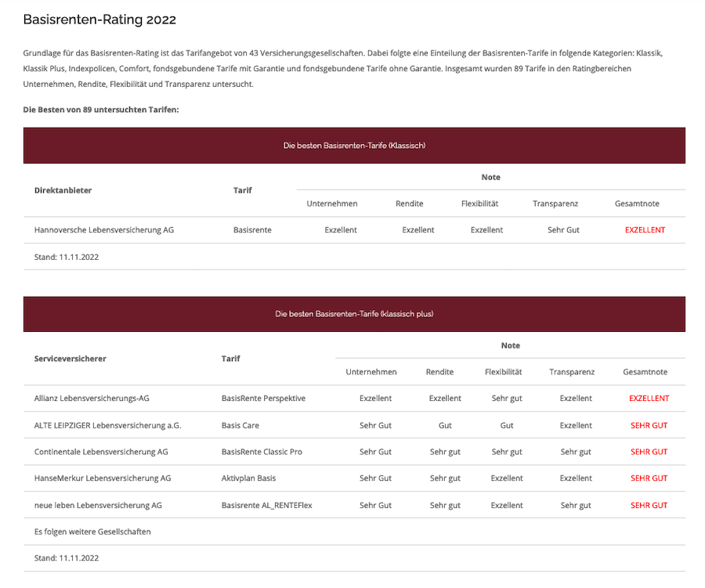Click Hannoversche's 'Exzellent' Unternehmen grade
The image size is (705, 588).
click(341, 230)
